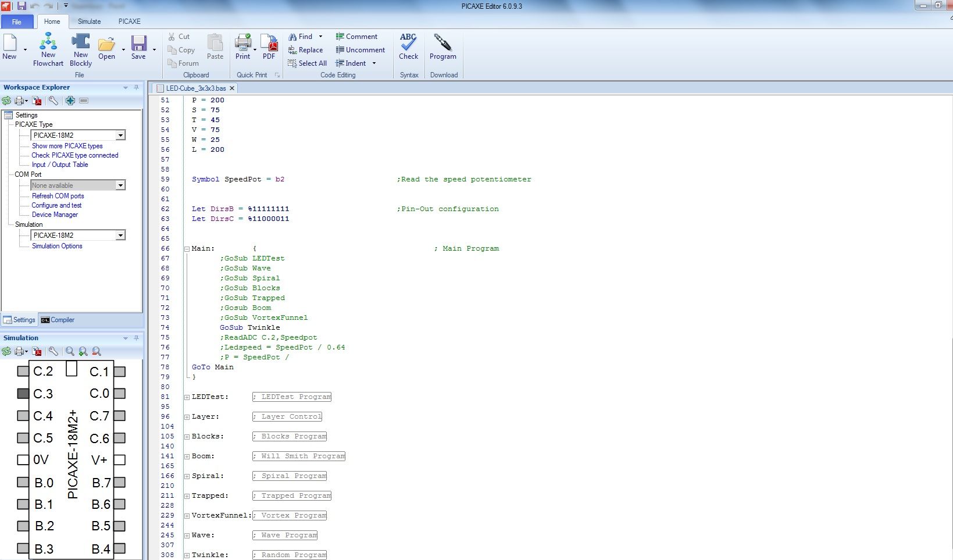Image resolution: width=953 pixels, height=560 pixels.
Task: Click the Program download icon
Action: [x=442, y=43]
